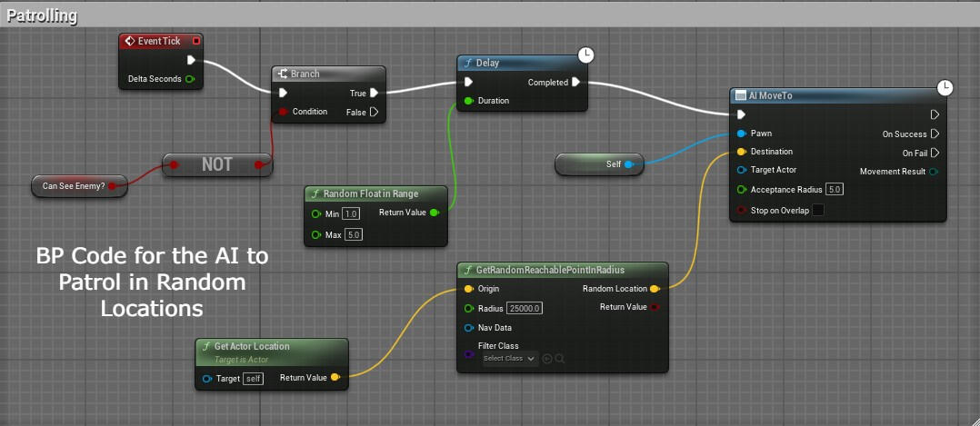Click the Acceptance Radius value field
The height and width of the screenshot is (426, 980).
coord(834,189)
